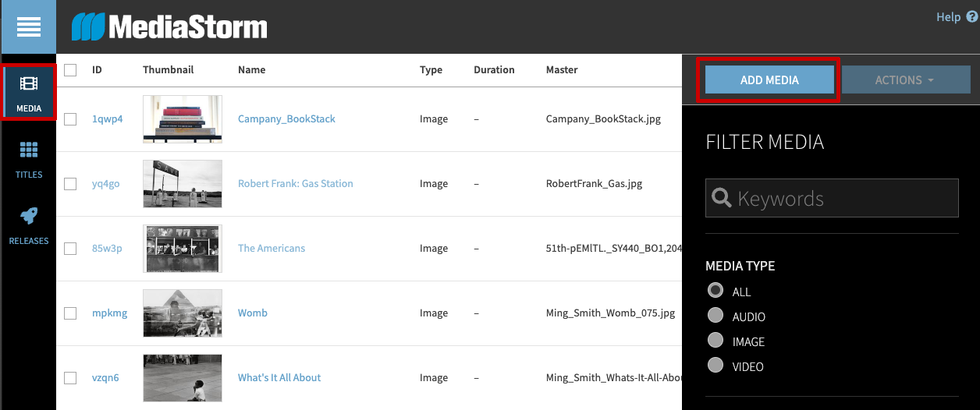
Task: Click the Keywords search input field
Action: pos(843,199)
